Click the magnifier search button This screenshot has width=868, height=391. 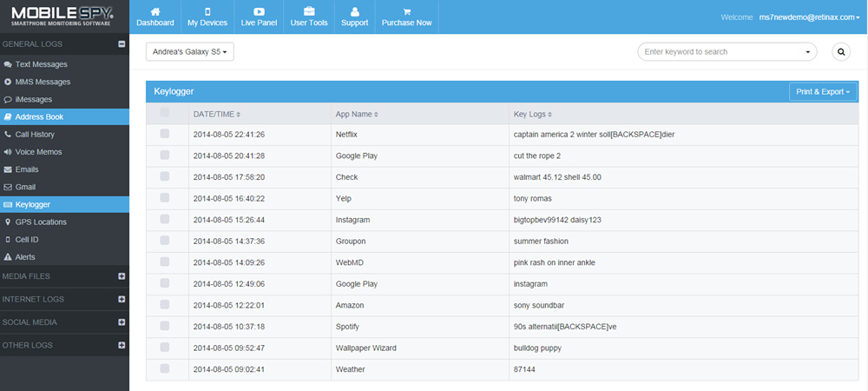pyautogui.click(x=841, y=51)
